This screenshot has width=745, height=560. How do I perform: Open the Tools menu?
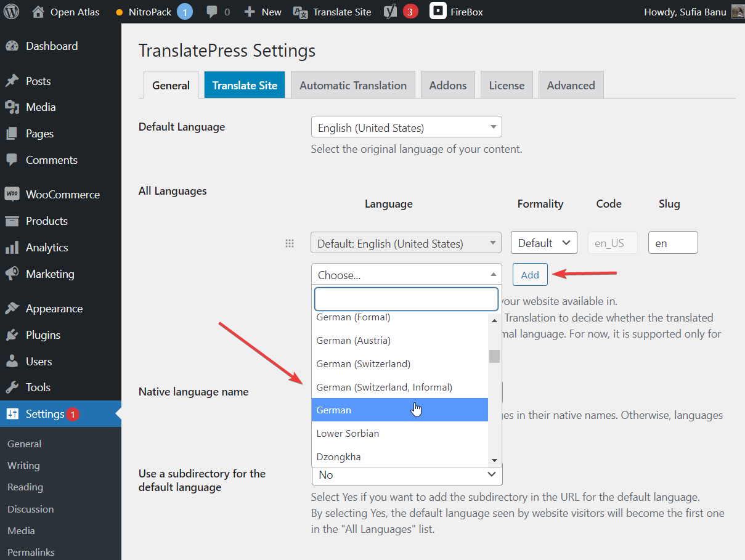(38, 388)
